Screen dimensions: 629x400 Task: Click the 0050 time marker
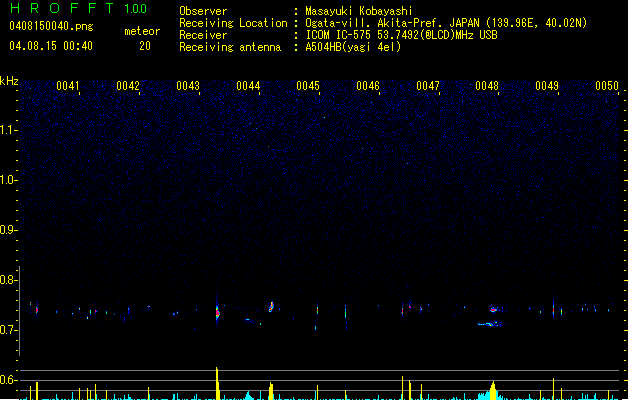click(x=607, y=86)
